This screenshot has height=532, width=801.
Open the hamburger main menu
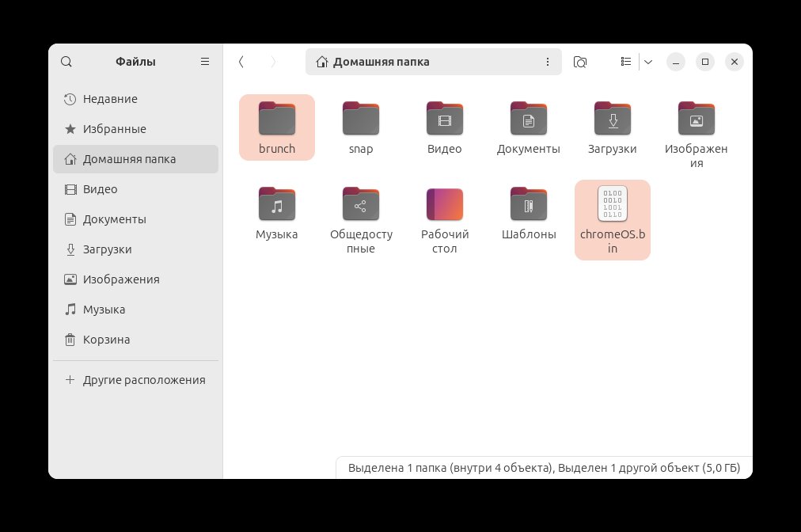coord(205,62)
